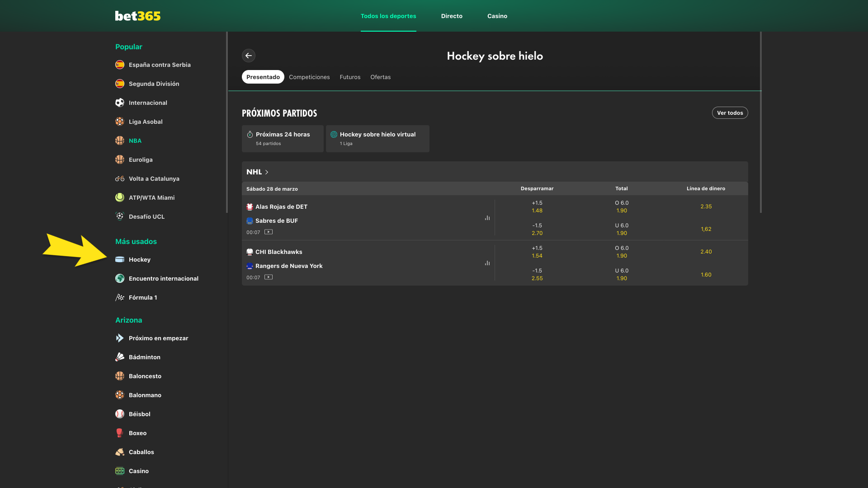868x488 pixels.
Task: Open Encuentro internacional globe icon
Action: [x=120, y=278]
